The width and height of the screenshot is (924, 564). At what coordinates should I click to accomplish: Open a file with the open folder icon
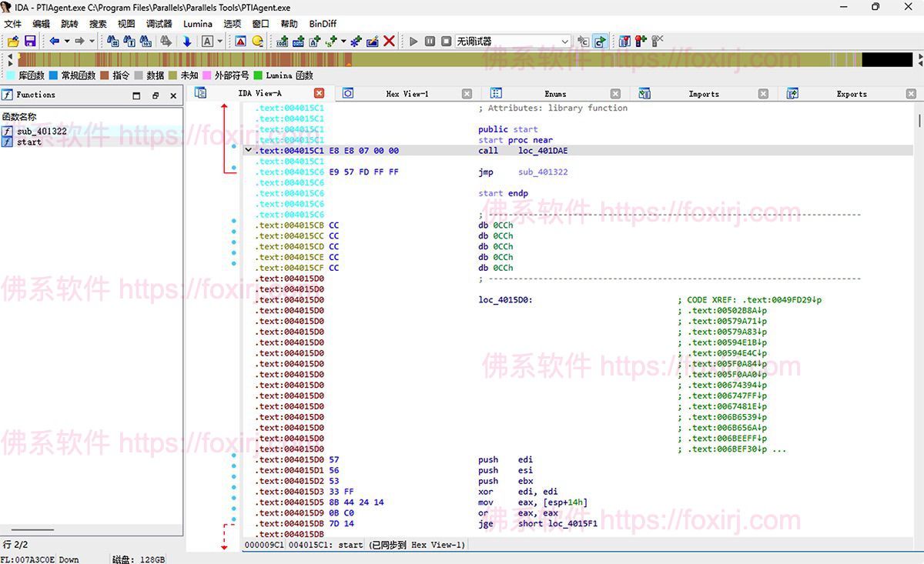[x=12, y=41]
